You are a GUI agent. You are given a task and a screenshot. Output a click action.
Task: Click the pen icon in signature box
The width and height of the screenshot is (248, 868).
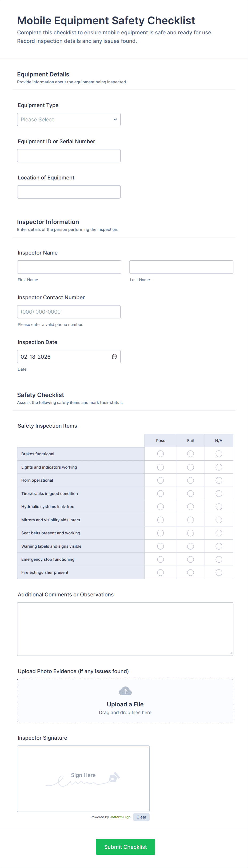(114, 777)
